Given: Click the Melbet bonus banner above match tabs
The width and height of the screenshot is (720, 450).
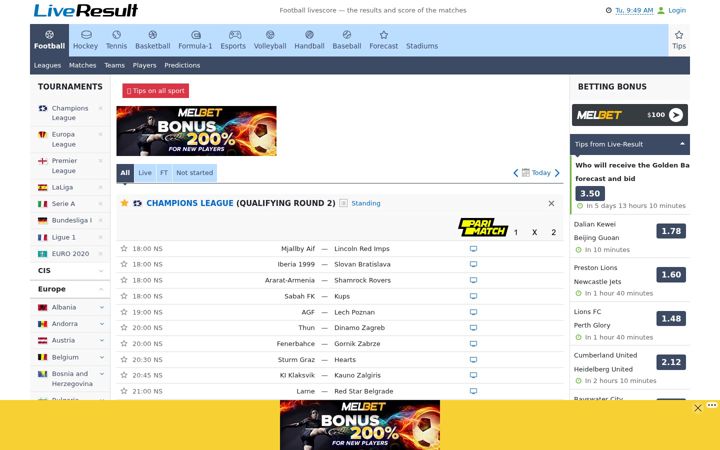Looking at the screenshot, I should point(197,131).
